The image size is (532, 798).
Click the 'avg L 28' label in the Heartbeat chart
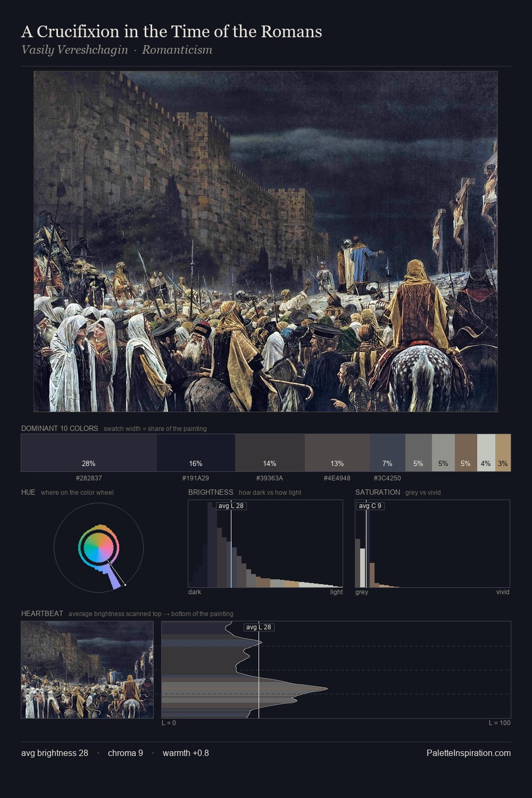tap(259, 627)
